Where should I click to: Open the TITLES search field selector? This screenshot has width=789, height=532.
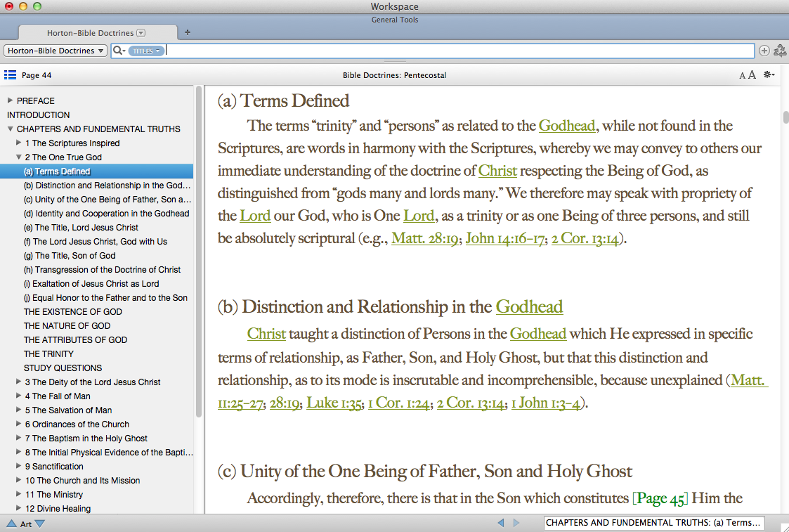(x=147, y=51)
